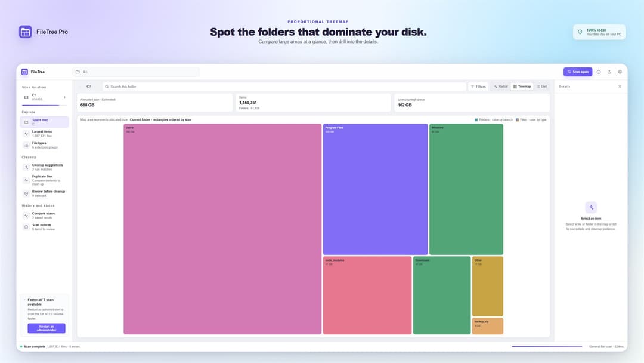Select the green Windows treemap block
Image resolution: width=644 pixels, height=363 pixels.
466,189
